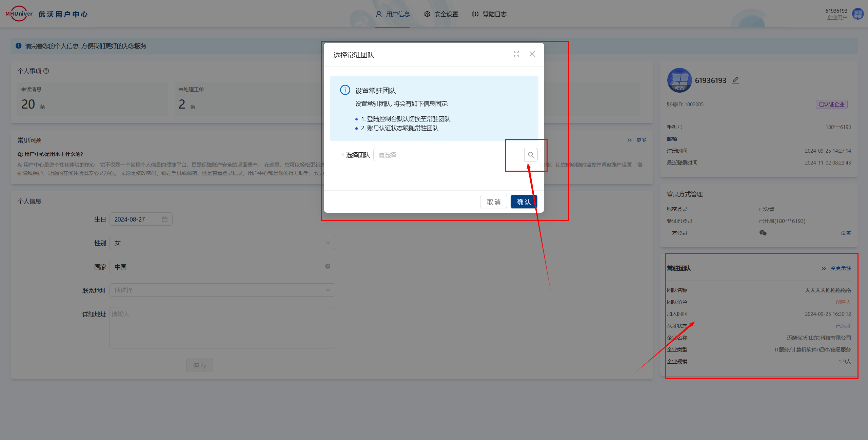Click the 取消 button
This screenshot has width=868, height=440.
tap(493, 202)
